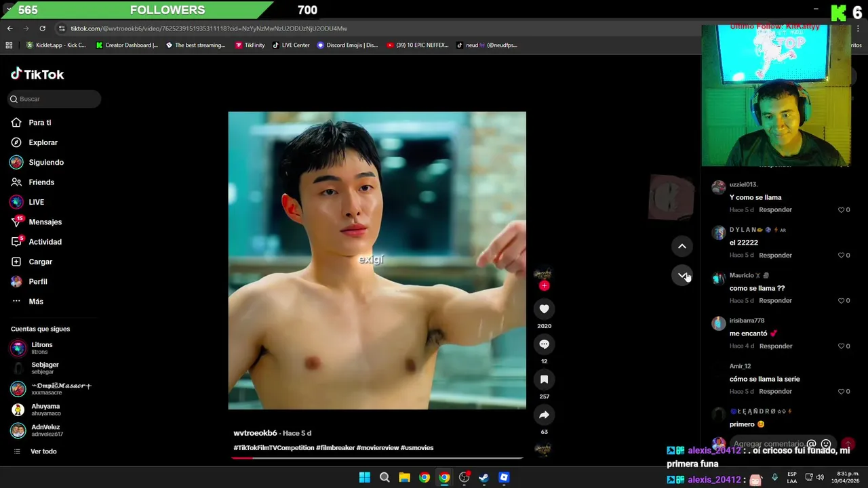Go to next video down arrow
868x488 pixels.
682,275
